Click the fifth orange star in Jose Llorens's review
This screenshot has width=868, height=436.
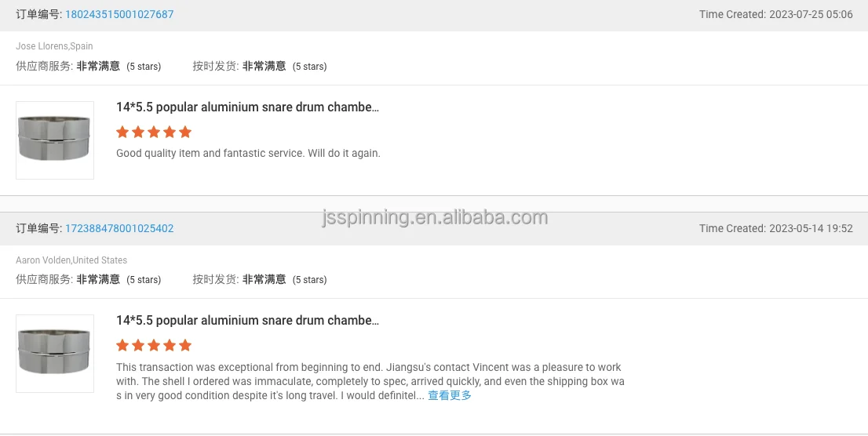pyautogui.click(x=185, y=132)
